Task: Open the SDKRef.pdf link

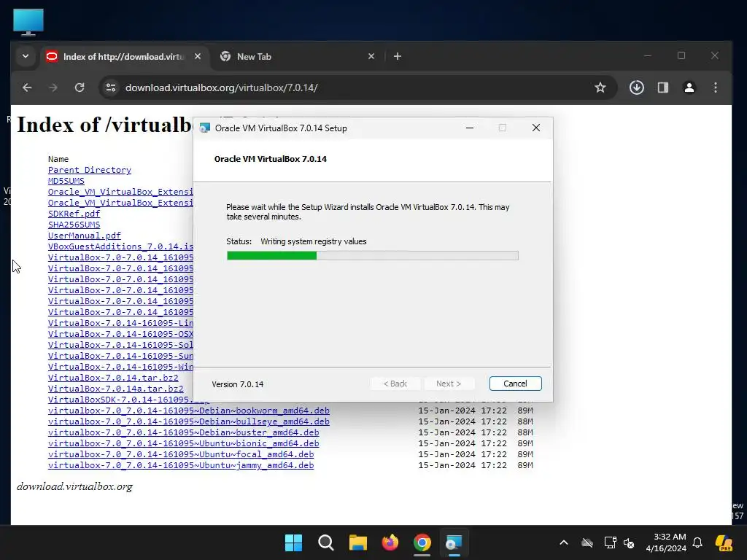Action: tap(74, 214)
